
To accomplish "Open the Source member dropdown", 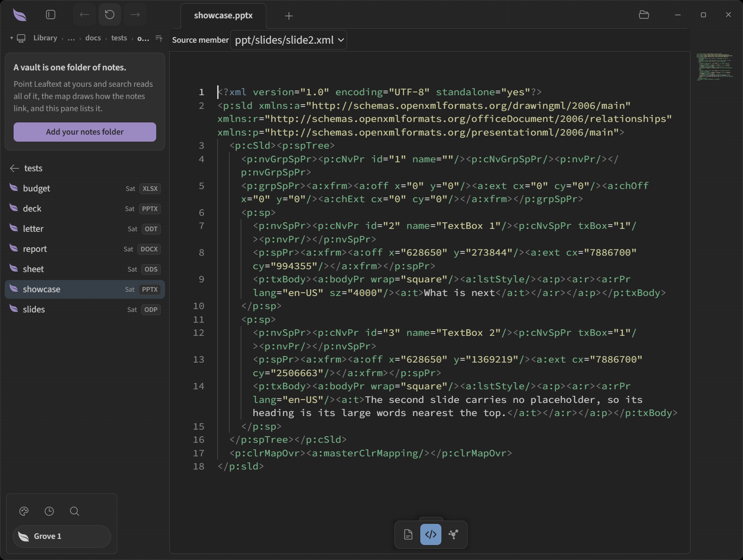I will [288, 40].
